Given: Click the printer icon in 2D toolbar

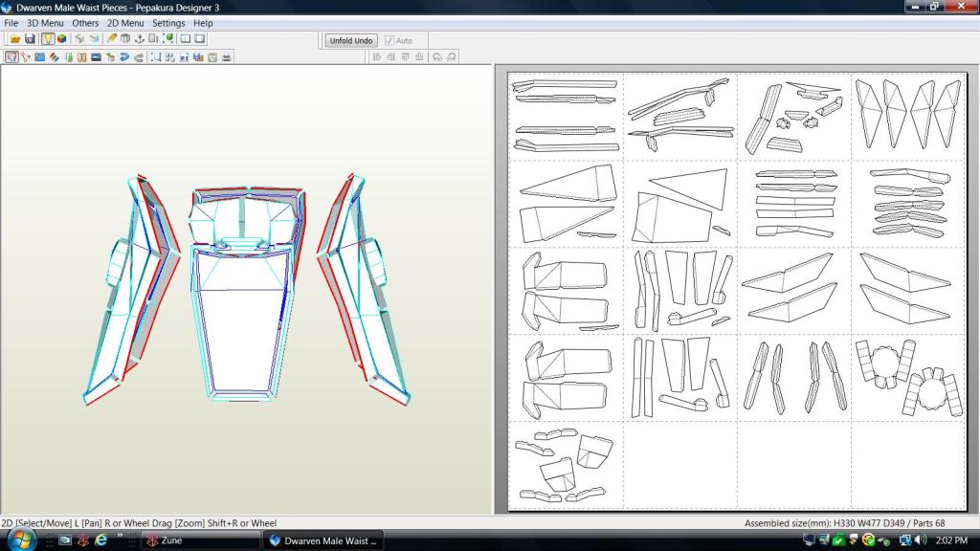Looking at the screenshot, I should 226,57.
